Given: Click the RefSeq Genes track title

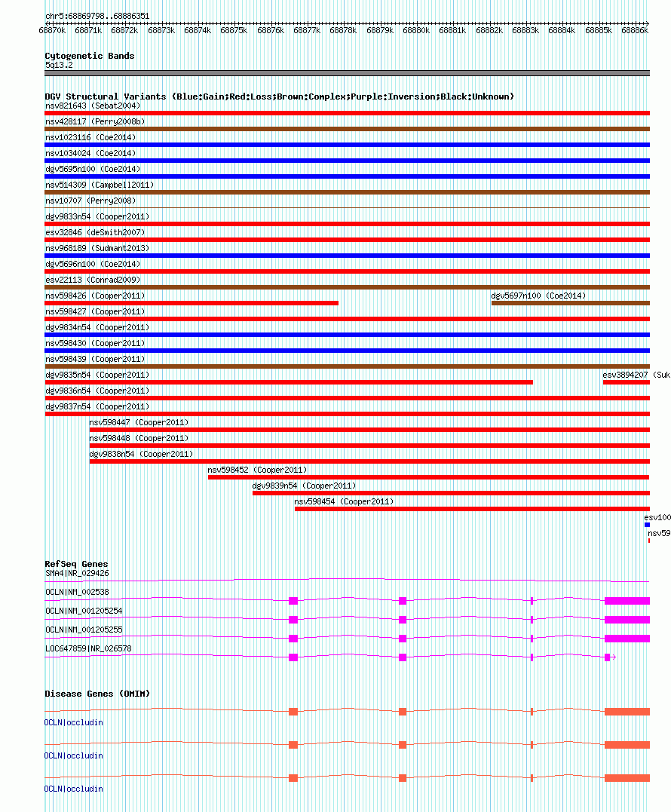Looking at the screenshot, I should (x=77, y=564).
